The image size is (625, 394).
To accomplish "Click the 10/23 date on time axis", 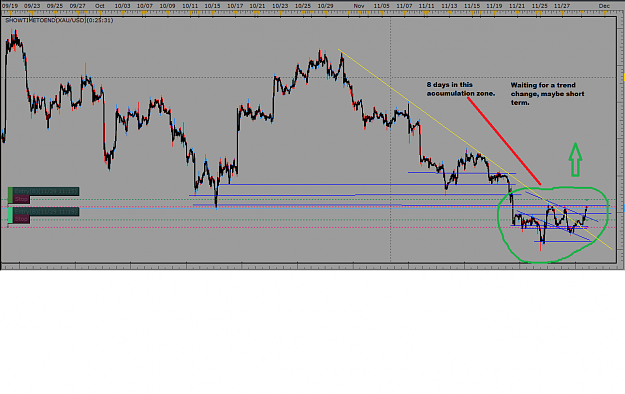I will tap(280, 6).
